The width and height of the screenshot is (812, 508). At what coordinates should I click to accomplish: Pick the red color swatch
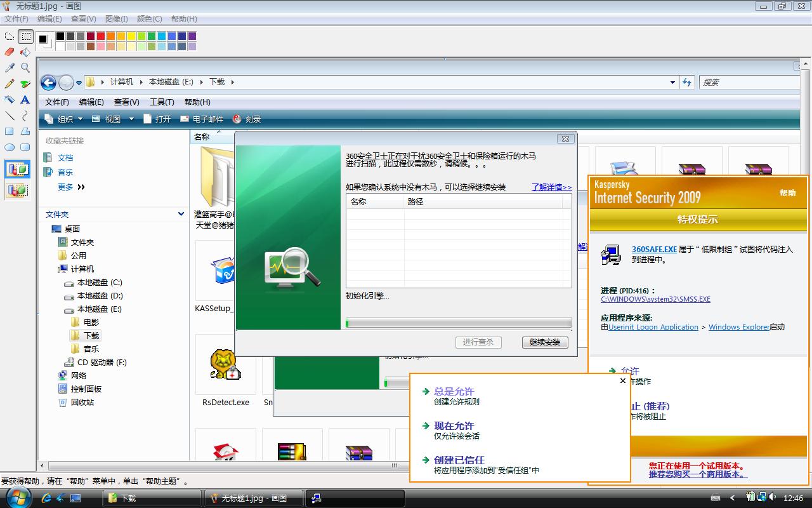pyautogui.click(x=101, y=36)
